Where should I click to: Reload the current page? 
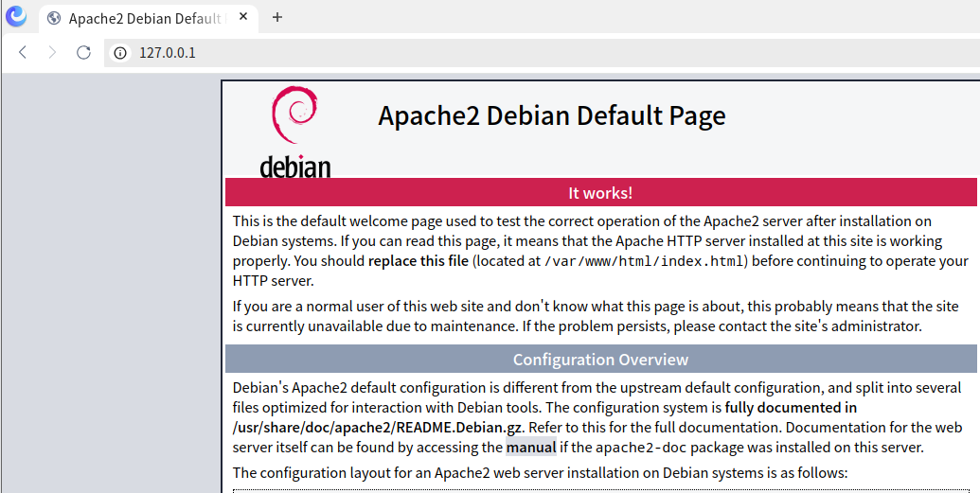[83, 52]
